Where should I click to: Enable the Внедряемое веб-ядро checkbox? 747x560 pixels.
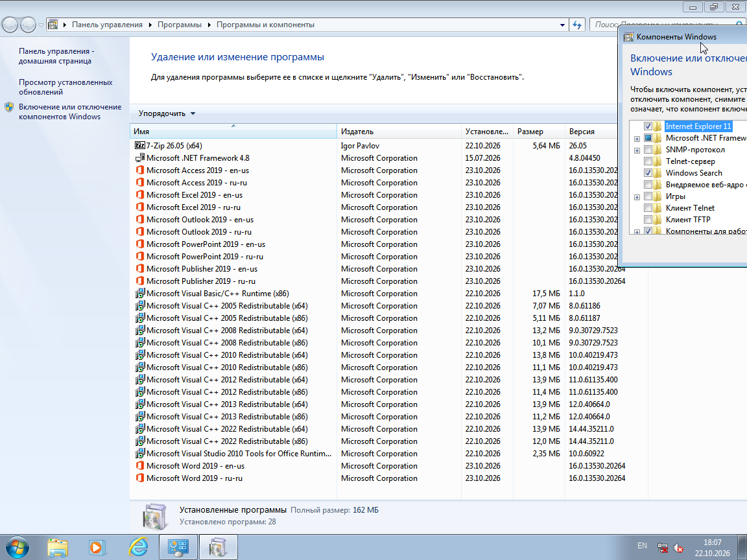[x=648, y=185]
